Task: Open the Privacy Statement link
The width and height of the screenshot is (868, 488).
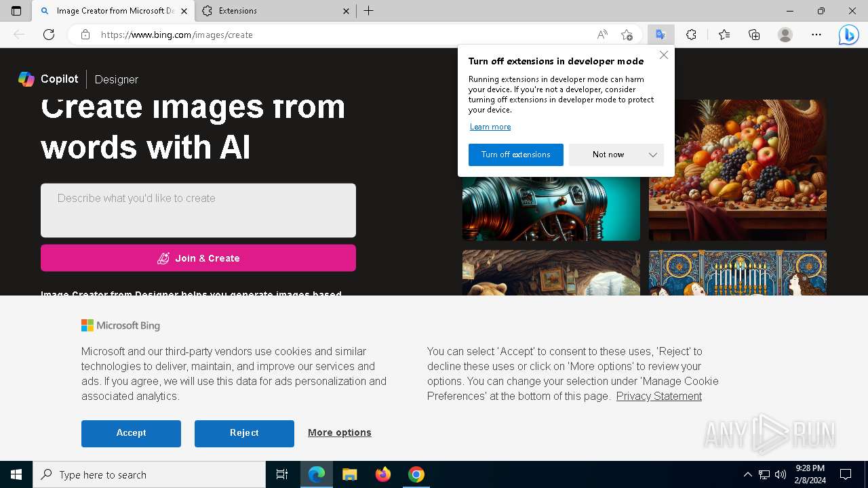Action: click(659, 396)
